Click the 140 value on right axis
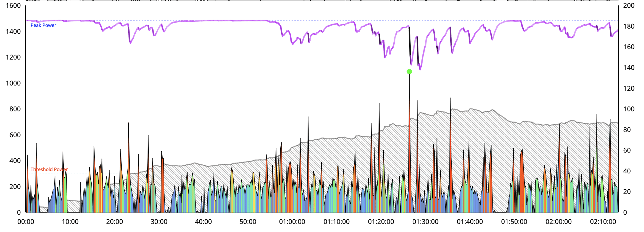 click(x=629, y=68)
